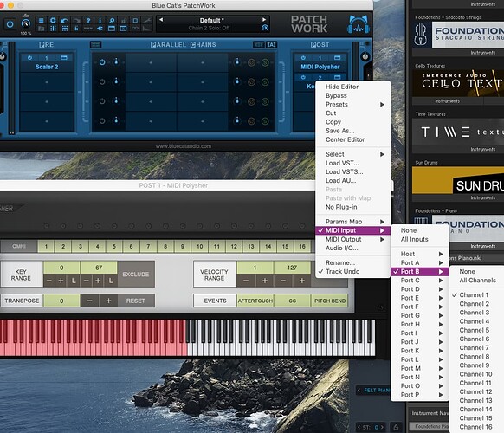Open the settings gear icon in PatchWork toolbar

(53, 21)
